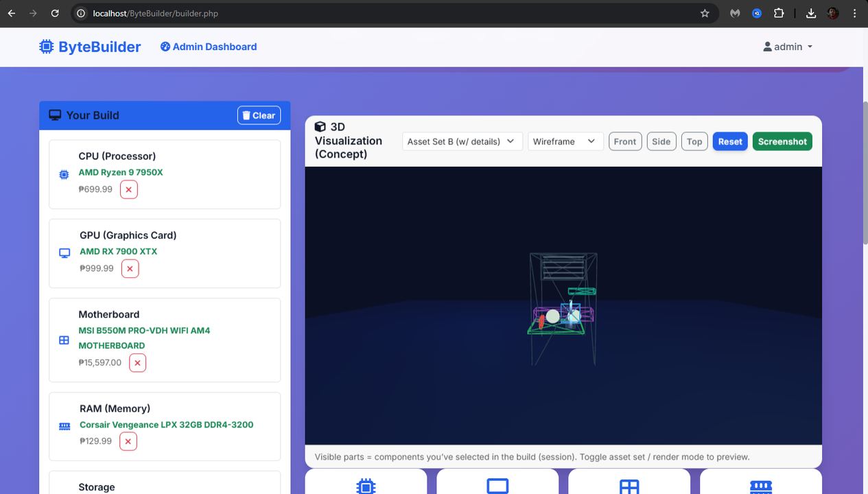868x494 pixels.
Task: Click the 3D cube icon in visualization header
Action: click(320, 127)
